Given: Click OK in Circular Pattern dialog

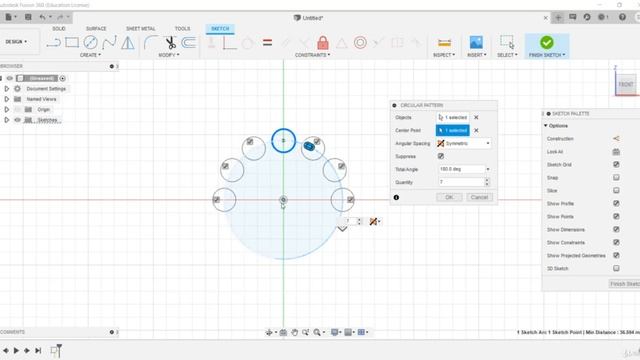Looking at the screenshot, I should [x=449, y=197].
